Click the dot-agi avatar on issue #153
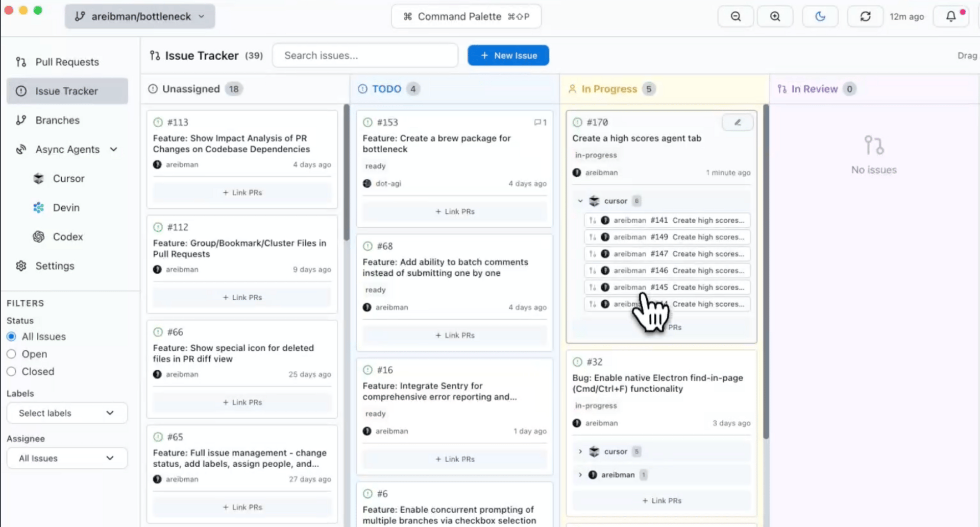This screenshot has width=980, height=527. 367,184
